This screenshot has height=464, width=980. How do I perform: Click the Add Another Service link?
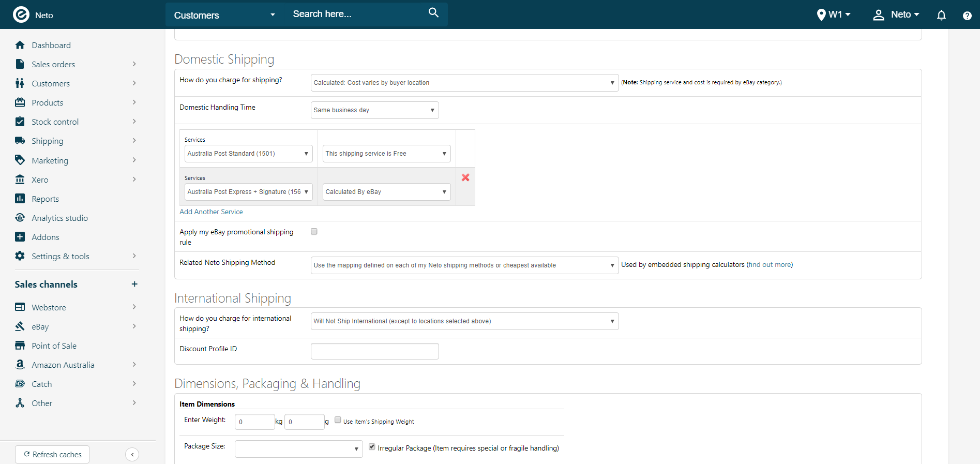click(x=211, y=212)
